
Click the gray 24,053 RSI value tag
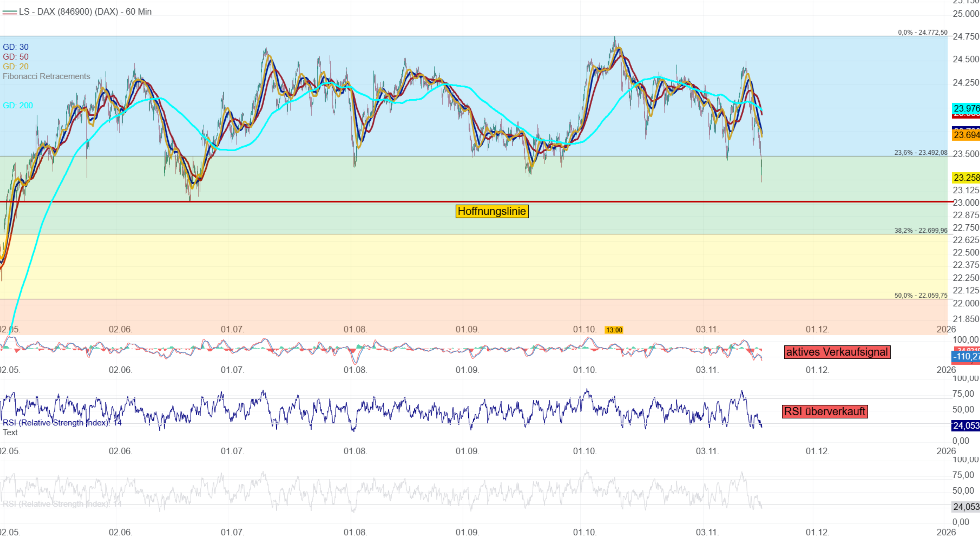[x=966, y=506]
